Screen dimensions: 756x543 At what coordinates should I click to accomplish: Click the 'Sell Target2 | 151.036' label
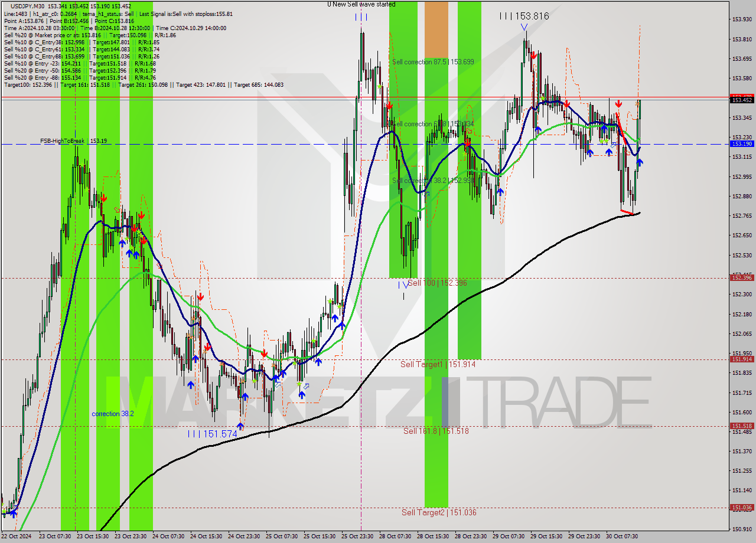pos(439,513)
